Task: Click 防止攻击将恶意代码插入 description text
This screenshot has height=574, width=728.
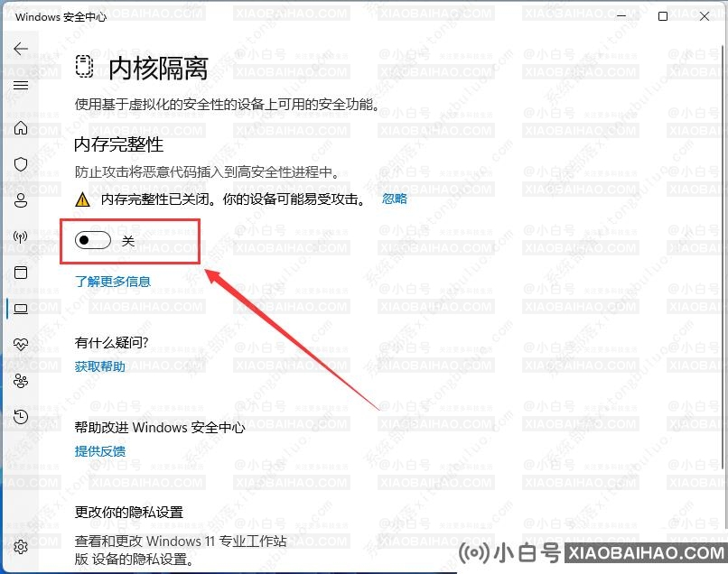Action: pyautogui.click(x=207, y=172)
